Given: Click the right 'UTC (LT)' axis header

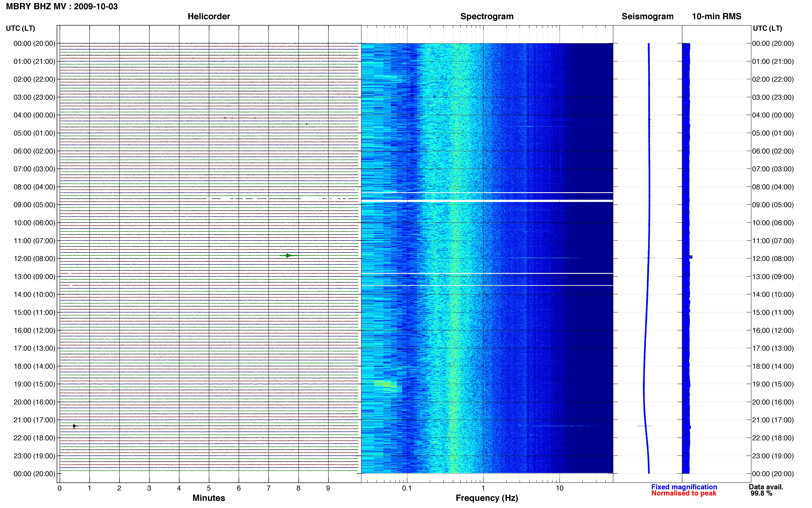Looking at the screenshot, I should (x=767, y=28).
